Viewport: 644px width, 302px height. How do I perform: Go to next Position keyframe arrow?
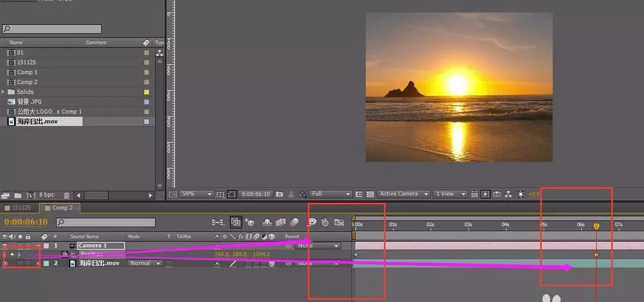coord(19,255)
